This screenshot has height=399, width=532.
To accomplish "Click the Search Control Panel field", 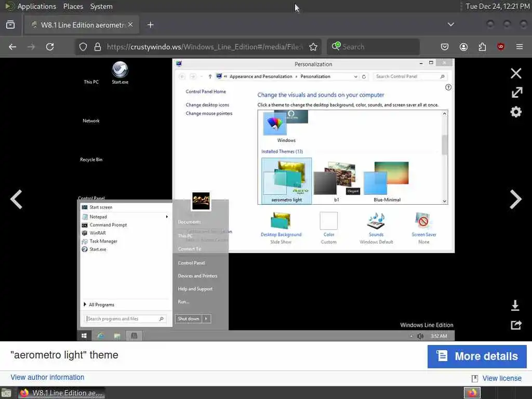I will pos(410,77).
